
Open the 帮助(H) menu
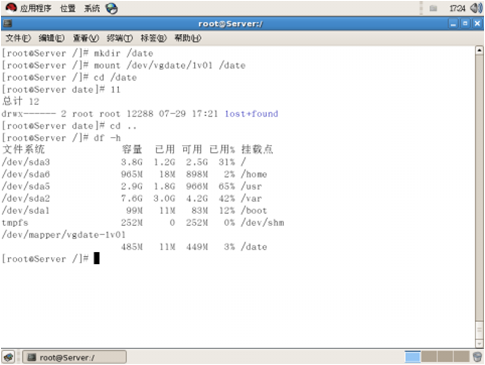(x=188, y=38)
